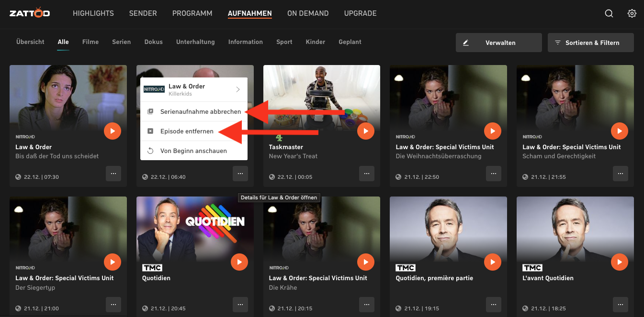Open more options for 21.12. 21:55 recording
This screenshot has height=317, width=644.
621,174
